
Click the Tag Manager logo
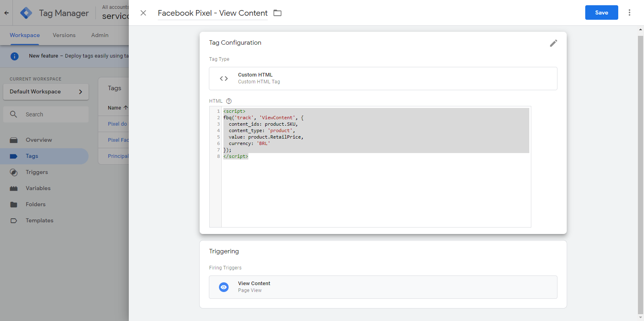point(26,13)
